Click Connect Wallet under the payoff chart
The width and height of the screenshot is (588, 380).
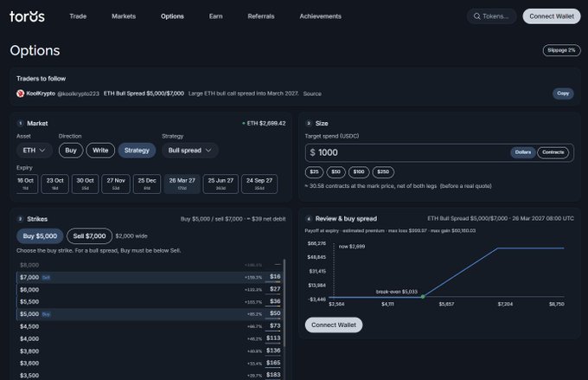(334, 325)
